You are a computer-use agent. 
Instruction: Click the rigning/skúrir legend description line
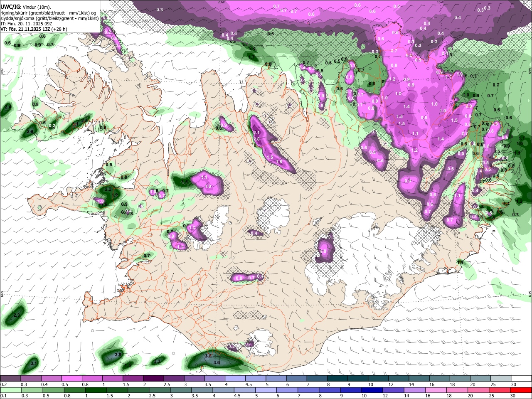pos(48,13)
